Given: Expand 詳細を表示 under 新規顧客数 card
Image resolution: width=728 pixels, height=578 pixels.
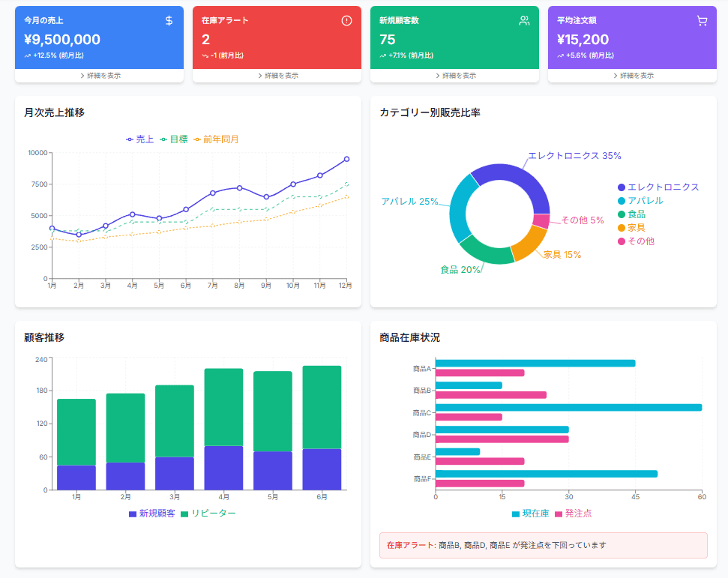Looking at the screenshot, I should [x=454, y=76].
